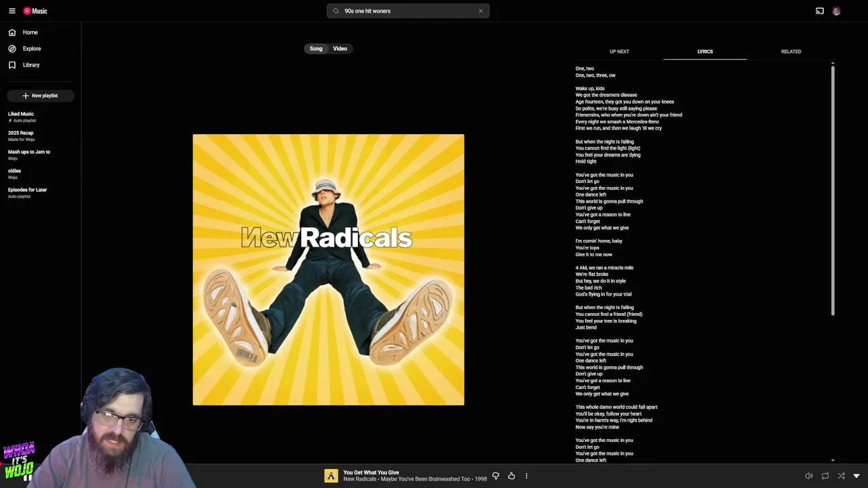Click the lyrics panel scrollbar

tap(833, 191)
